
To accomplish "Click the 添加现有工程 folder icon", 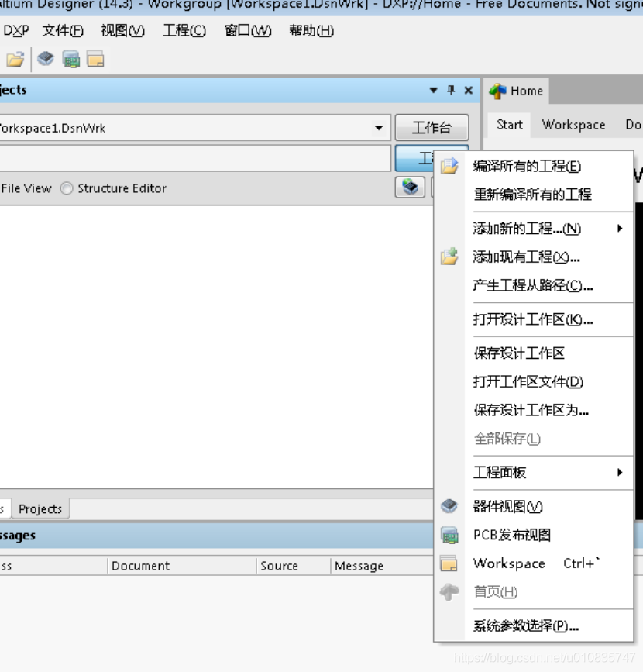I will tap(449, 257).
